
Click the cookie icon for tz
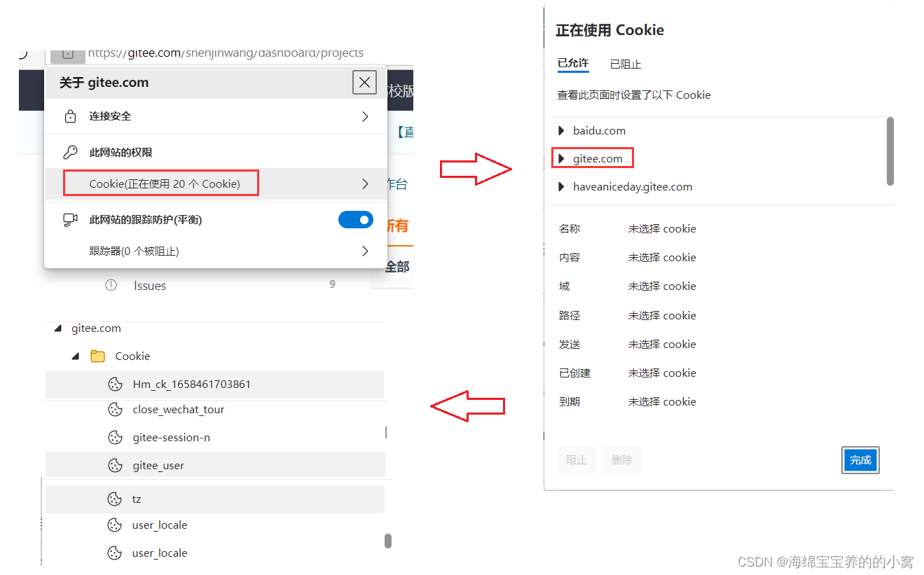114,499
